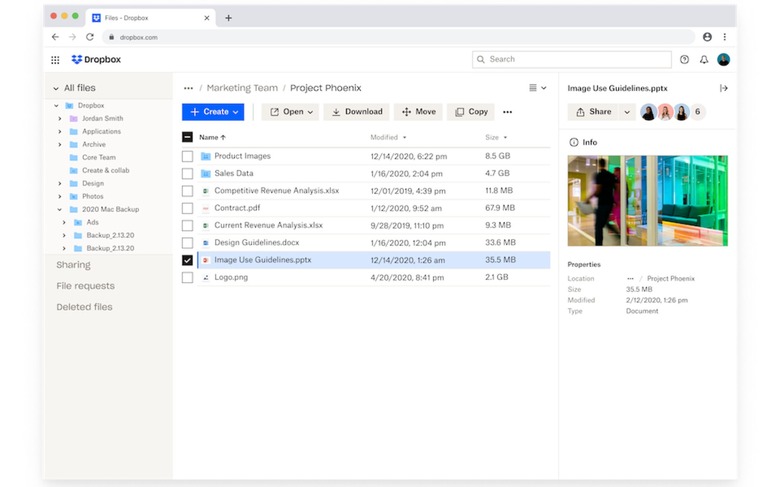Open Sharing in the sidebar
This screenshot has width=780, height=487.
[x=73, y=265]
